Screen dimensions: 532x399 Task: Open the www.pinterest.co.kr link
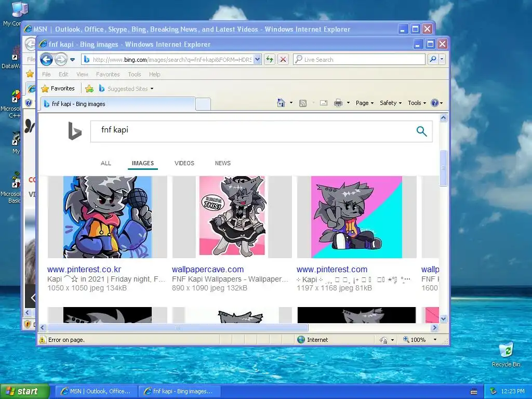coord(84,270)
